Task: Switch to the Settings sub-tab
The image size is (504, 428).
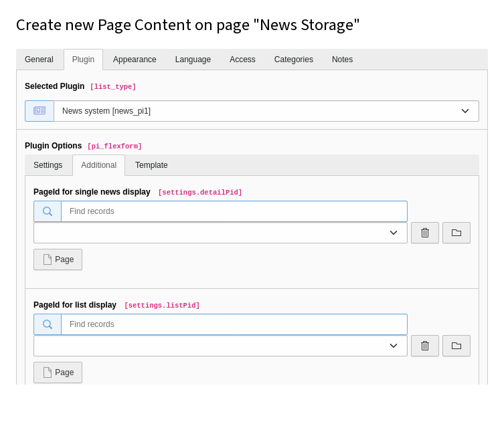Action: pyautogui.click(x=48, y=165)
